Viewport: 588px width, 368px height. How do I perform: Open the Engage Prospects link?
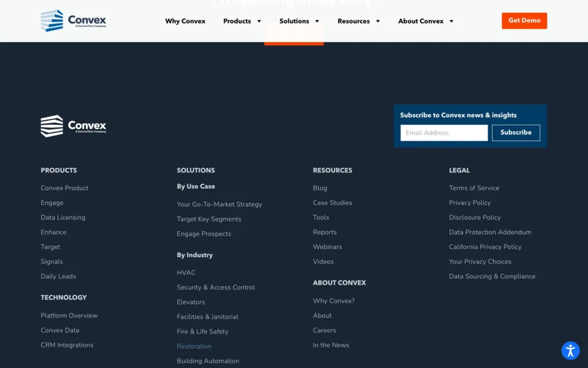tap(204, 234)
